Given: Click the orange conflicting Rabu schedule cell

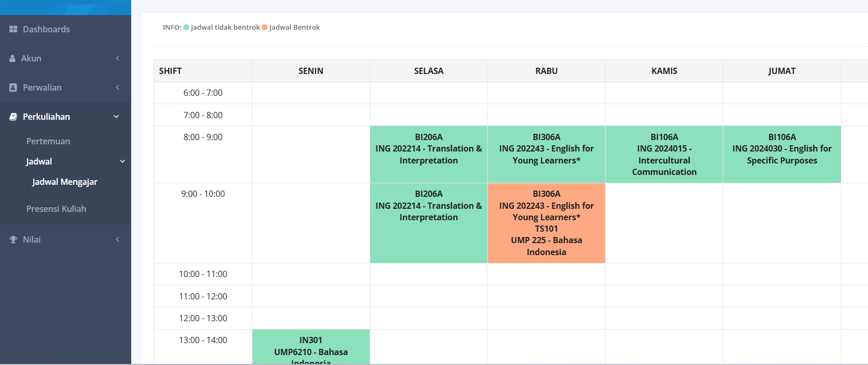Looking at the screenshot, I should click(x=546, y=223).
